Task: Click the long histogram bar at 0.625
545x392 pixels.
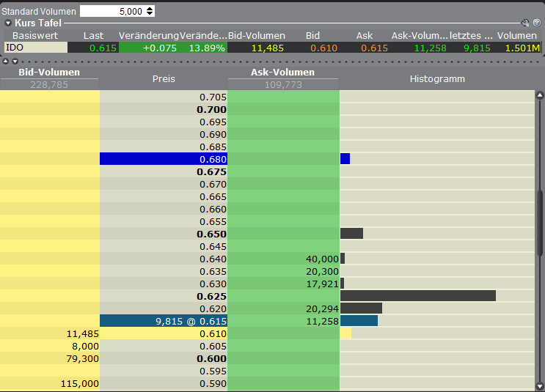Action: point(418,296)
